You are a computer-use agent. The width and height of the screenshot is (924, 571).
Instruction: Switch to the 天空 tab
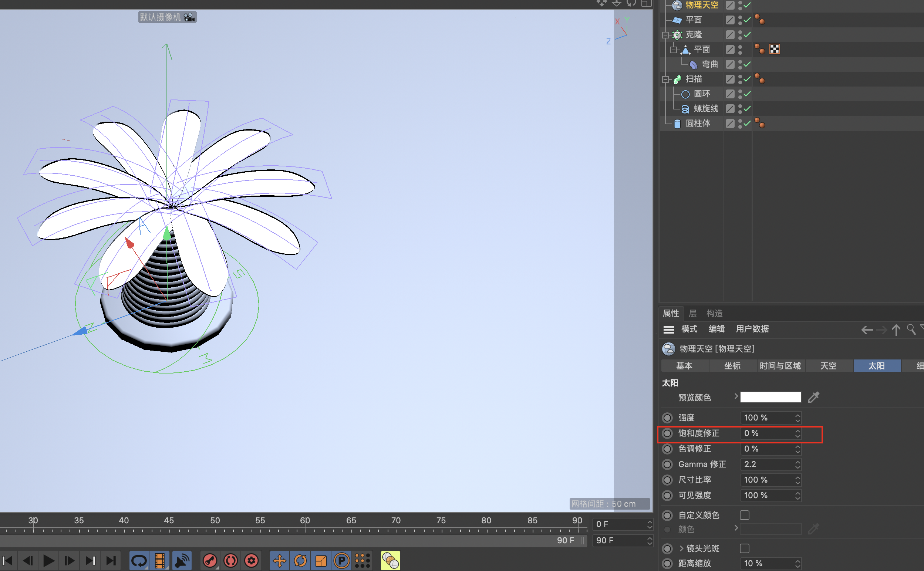point(828,365)
